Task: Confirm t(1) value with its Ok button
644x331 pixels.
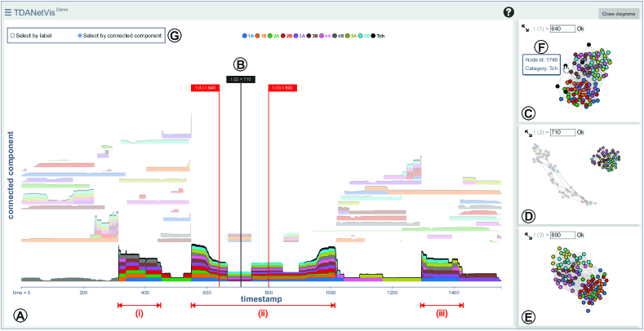Action: (580, 29)
